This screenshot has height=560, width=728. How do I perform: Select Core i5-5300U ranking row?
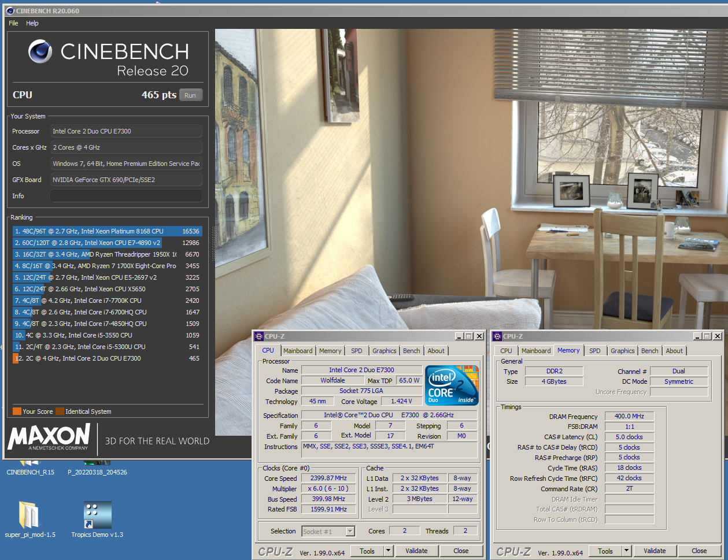[x=108, y=347]
